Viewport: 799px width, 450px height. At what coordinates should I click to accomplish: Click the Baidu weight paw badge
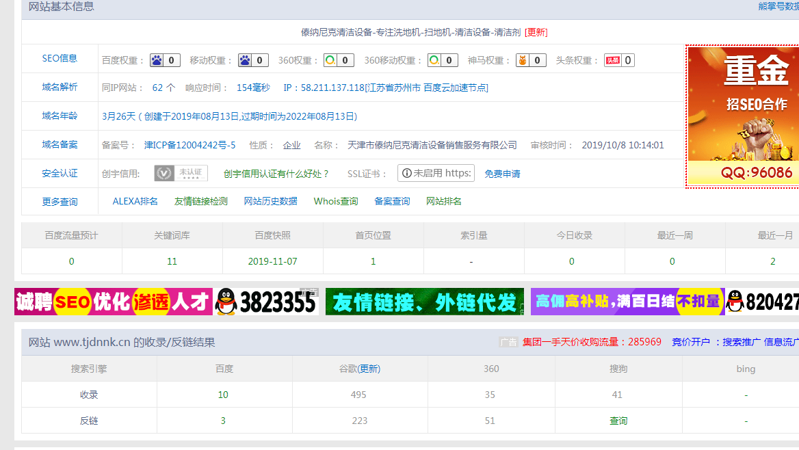pyautogui.click(x=165, y=60)
